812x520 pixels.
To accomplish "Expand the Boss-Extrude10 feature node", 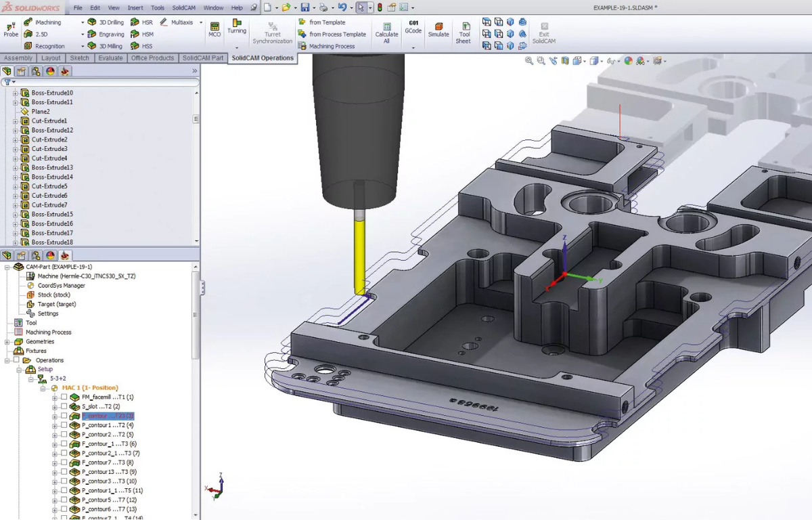I will pyautogui.click(x=16, y=93).
